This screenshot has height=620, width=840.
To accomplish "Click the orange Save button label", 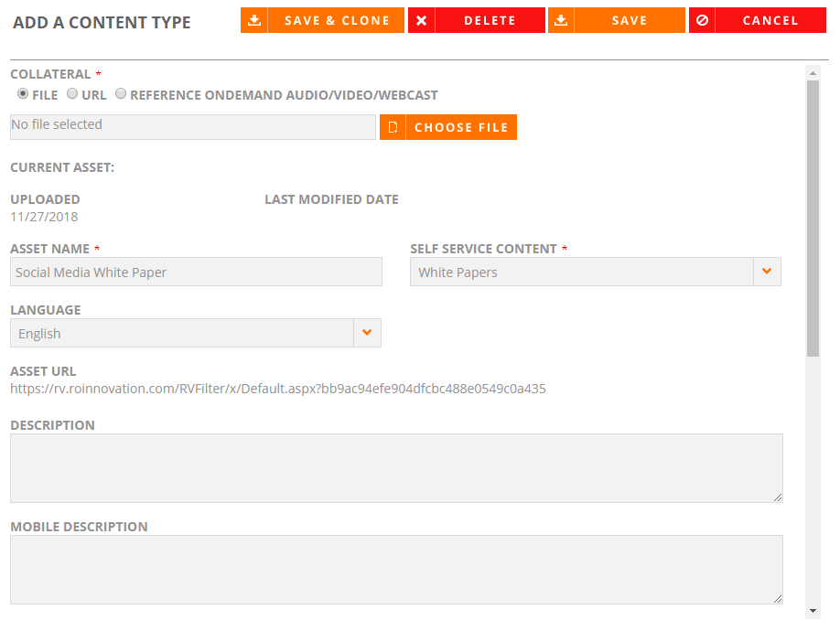I will coord(630,20).
